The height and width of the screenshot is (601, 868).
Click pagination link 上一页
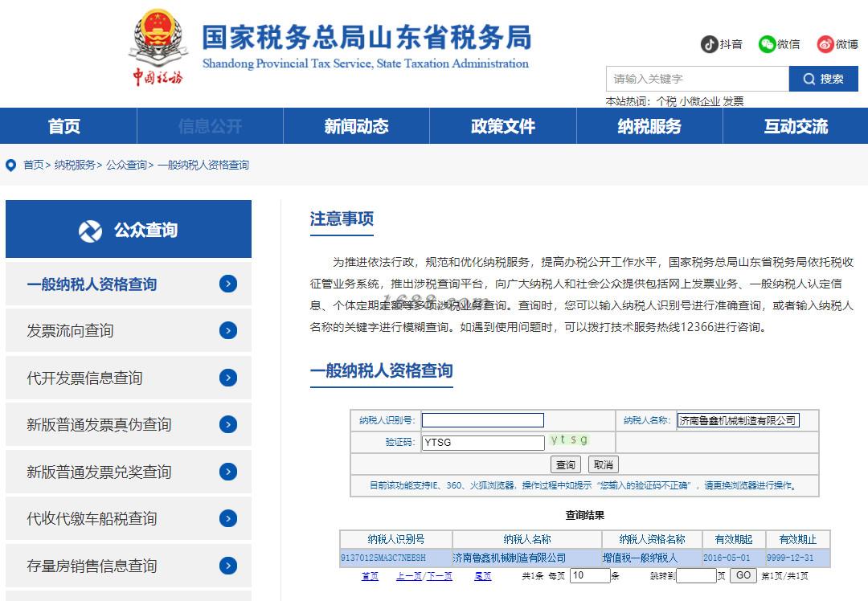click(x=408, y=576)
